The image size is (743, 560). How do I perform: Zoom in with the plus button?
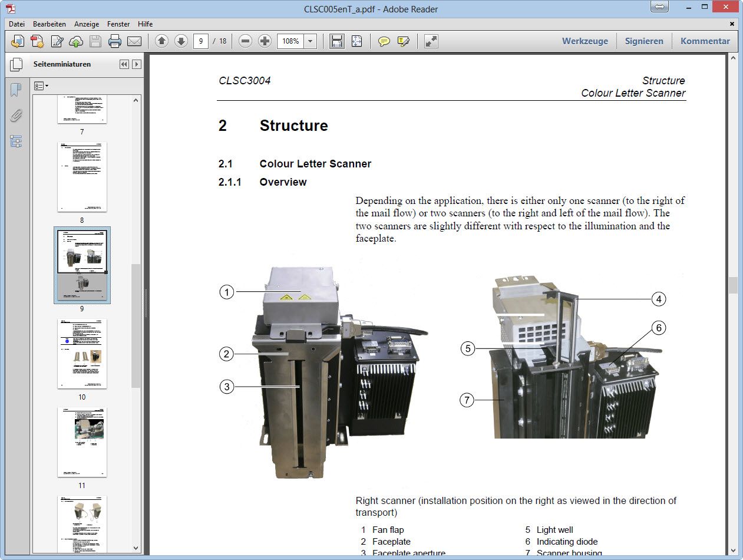point(265,41)
